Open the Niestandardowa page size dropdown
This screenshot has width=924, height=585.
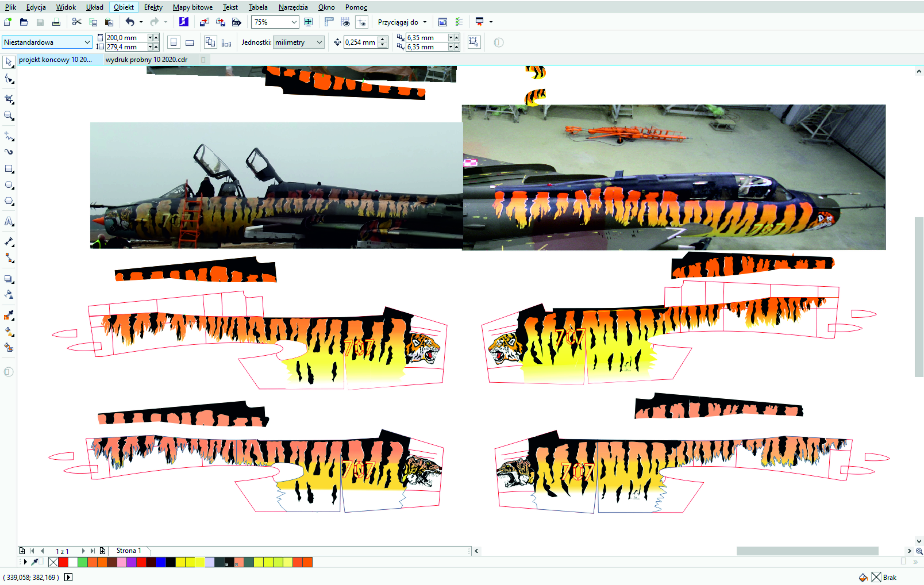point(87,42)
